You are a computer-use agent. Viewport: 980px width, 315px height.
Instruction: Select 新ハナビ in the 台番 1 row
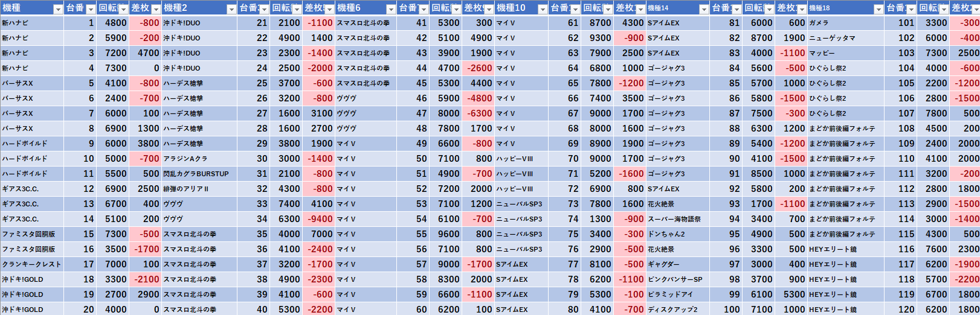(31, 23)
